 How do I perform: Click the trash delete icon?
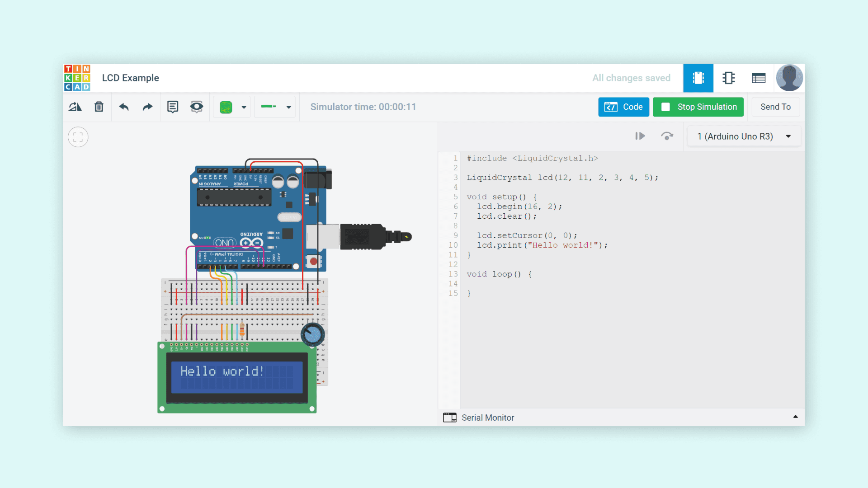[99, 107]
